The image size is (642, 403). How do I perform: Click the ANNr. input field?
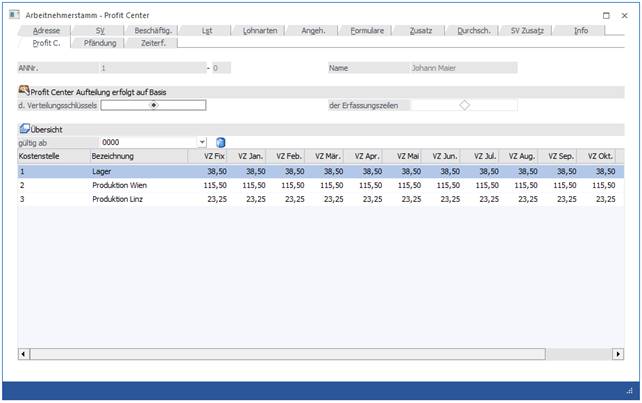[x=150, y=68]
